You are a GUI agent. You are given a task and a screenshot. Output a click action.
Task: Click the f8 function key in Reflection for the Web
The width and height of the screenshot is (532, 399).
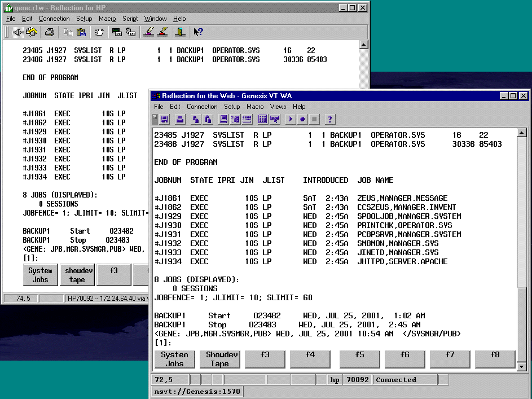click(495, 359)
